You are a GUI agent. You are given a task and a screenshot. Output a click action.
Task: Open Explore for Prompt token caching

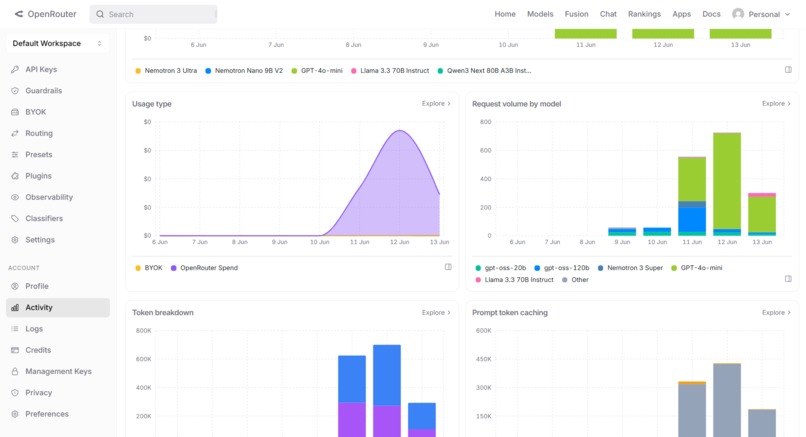tap(776, 313)
